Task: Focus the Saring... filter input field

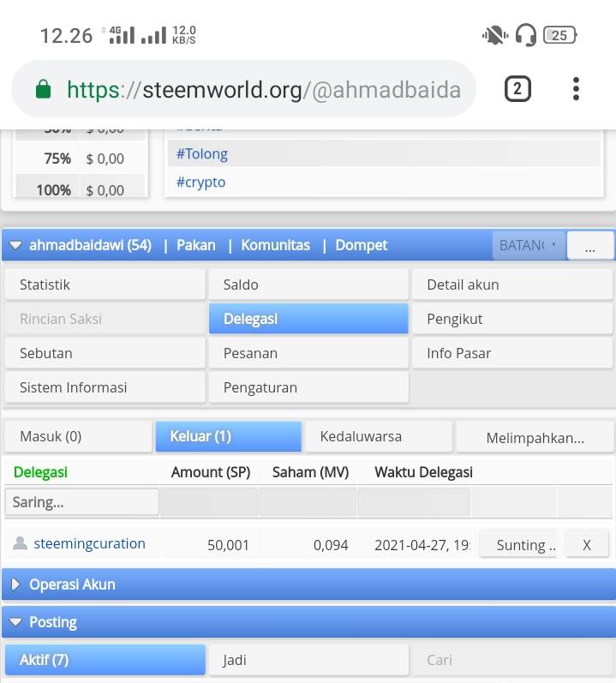Action: tap(82, 502)
